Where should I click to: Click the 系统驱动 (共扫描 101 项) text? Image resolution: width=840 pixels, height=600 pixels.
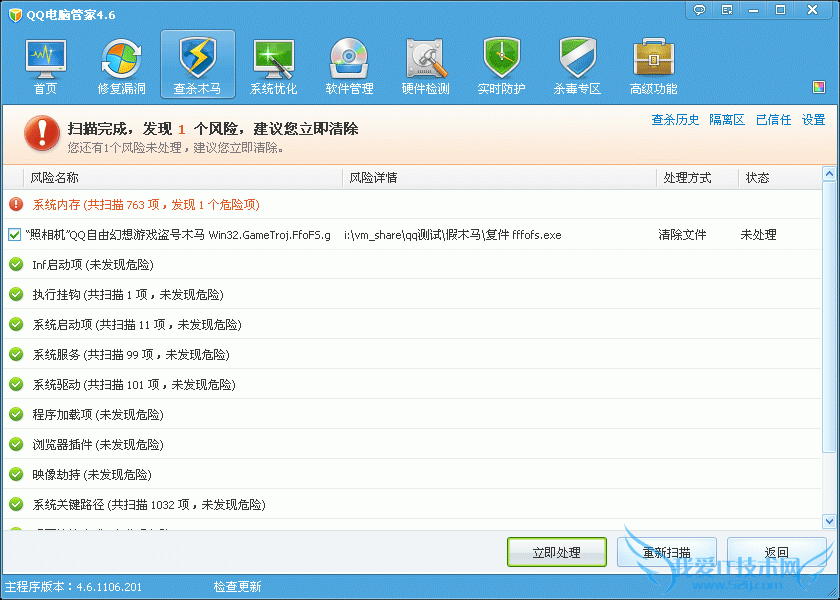click(x=134, y=385)
